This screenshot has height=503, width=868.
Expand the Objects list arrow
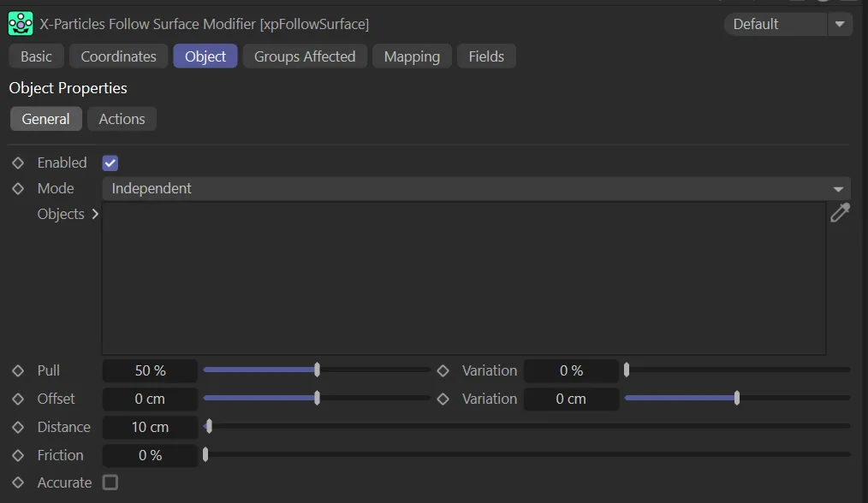coord(95,214)
